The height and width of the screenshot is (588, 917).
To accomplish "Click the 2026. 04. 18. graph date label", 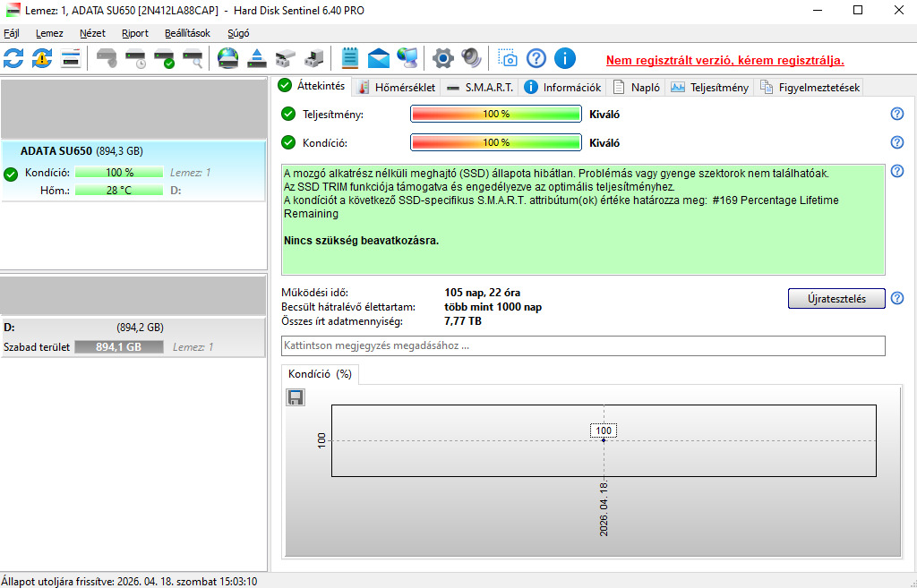I will (x=604, y=508).
